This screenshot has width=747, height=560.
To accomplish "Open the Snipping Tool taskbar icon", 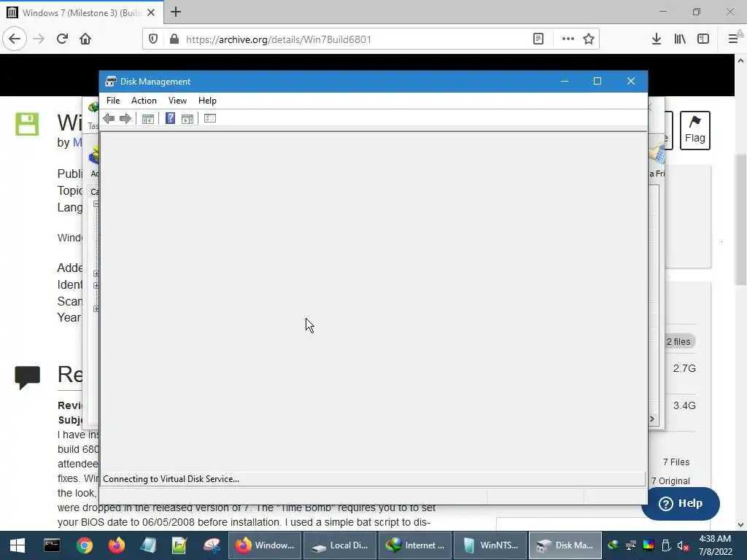I will [x=212, y=545].
